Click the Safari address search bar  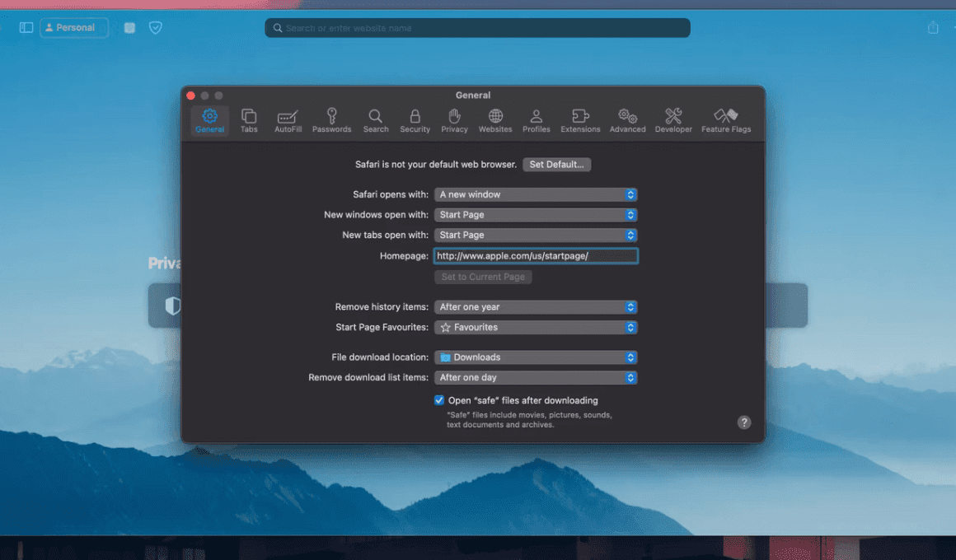pos(477,27)
